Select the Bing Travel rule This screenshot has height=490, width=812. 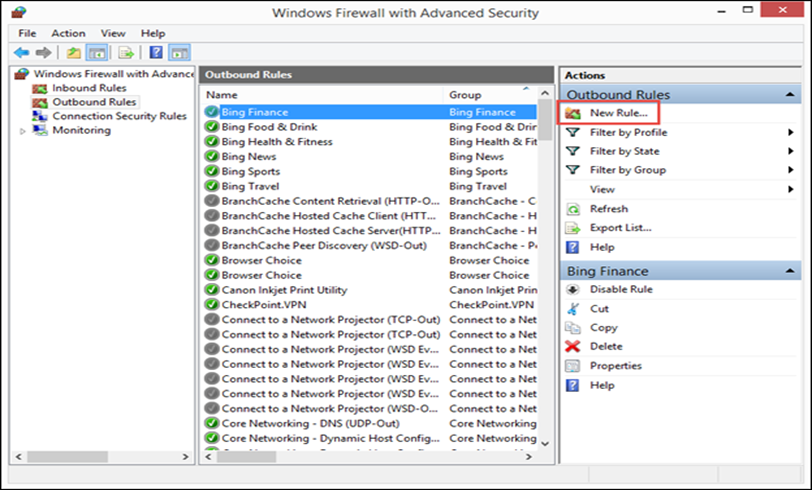pos(250,186)
